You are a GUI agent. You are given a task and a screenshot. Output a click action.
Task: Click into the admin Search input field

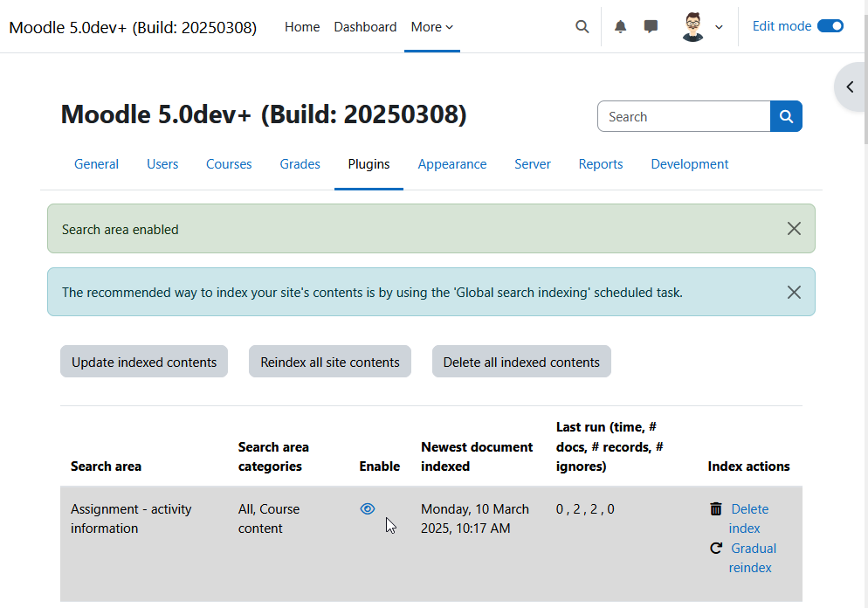click(x=684, y=116)
